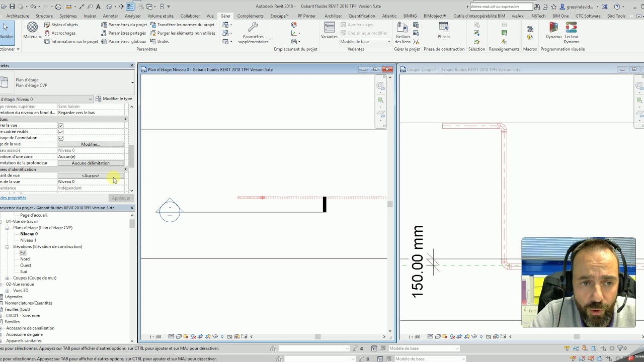The image size is (644, 362).
Task: Close the Properties panel
Action: tap(132, 65)
